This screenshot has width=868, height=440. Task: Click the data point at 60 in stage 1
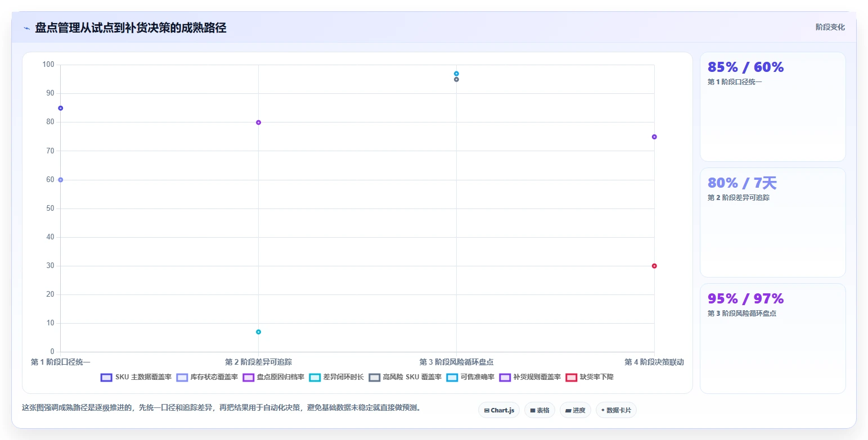[60, 180]
